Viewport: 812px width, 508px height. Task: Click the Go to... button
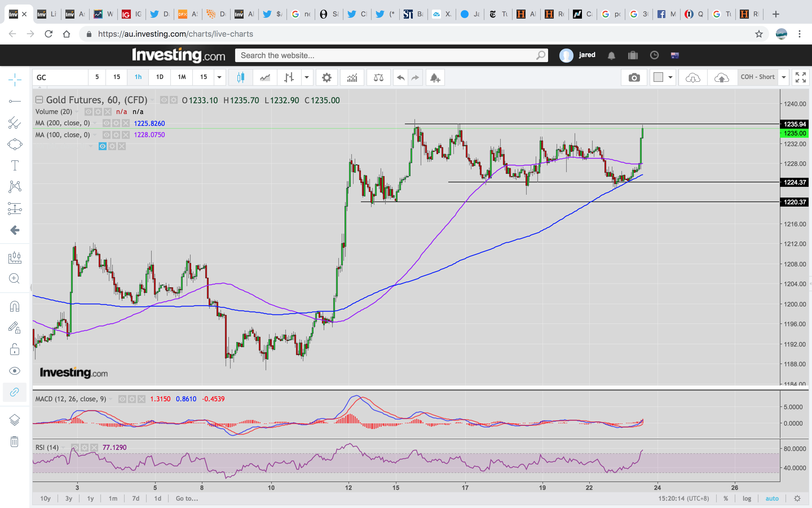coord(187,498)
